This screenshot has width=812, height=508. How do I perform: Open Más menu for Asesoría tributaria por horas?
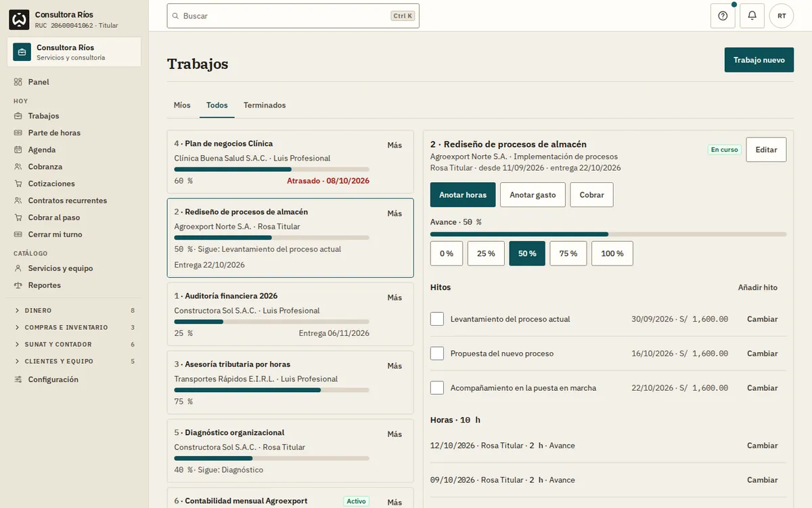coord(394,366)
